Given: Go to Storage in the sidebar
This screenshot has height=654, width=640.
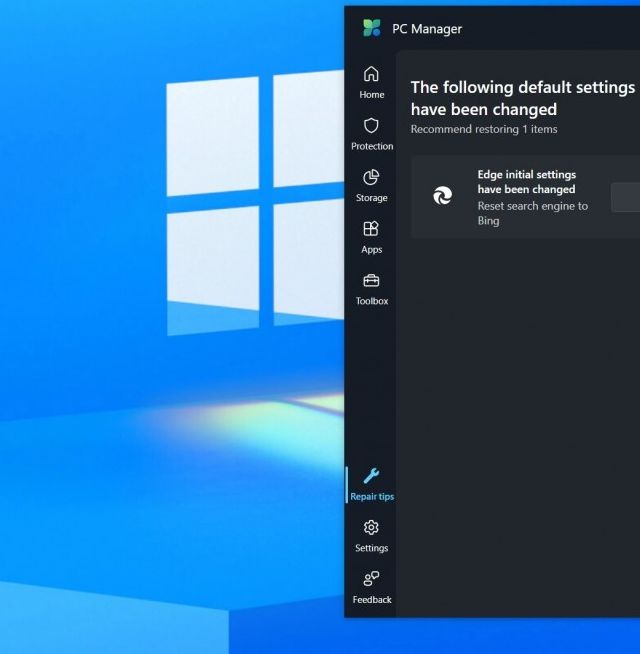Looking at the screenshot, I should coord(371,186).
